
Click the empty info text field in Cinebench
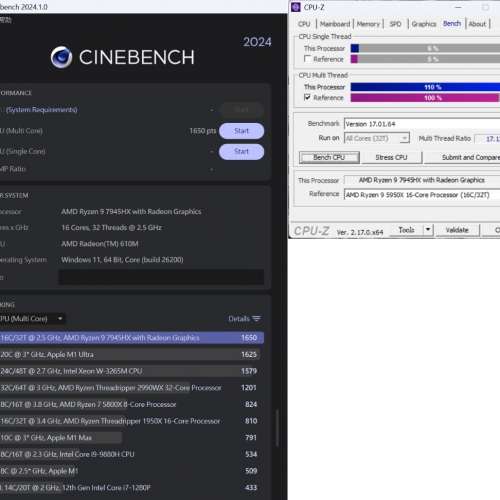point(161,277)
